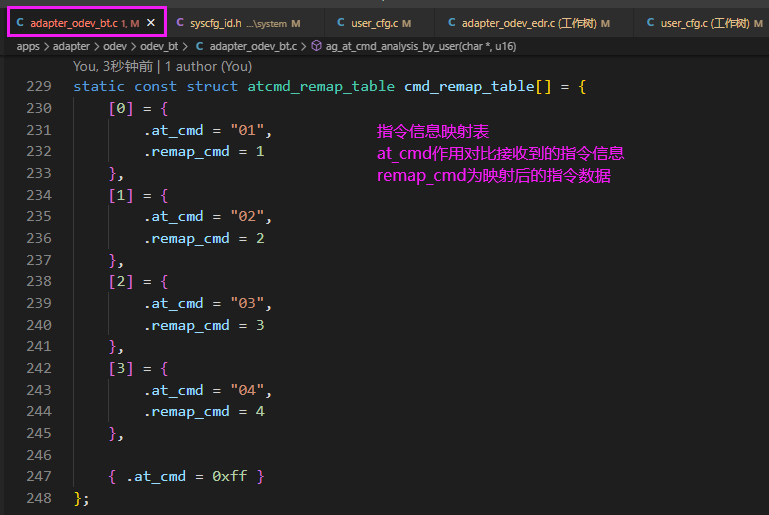Click line number 229 in the gutter

click(x=39, y=86)
